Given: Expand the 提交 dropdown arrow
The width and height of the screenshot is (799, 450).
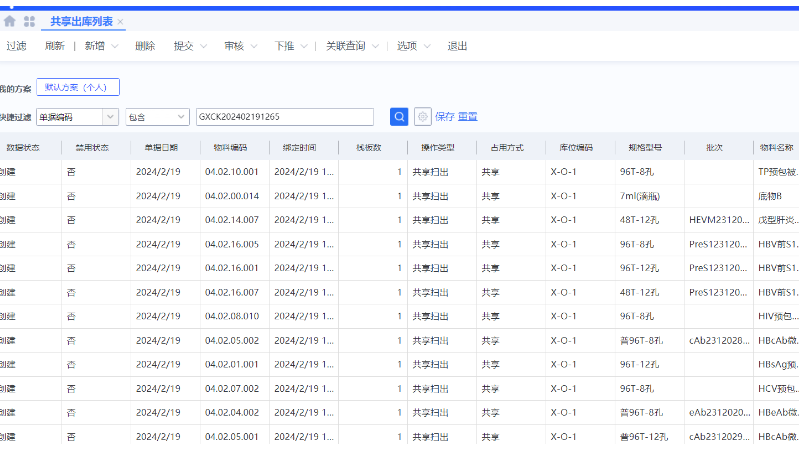Looking at the screenshot, I should coord(203,46).
